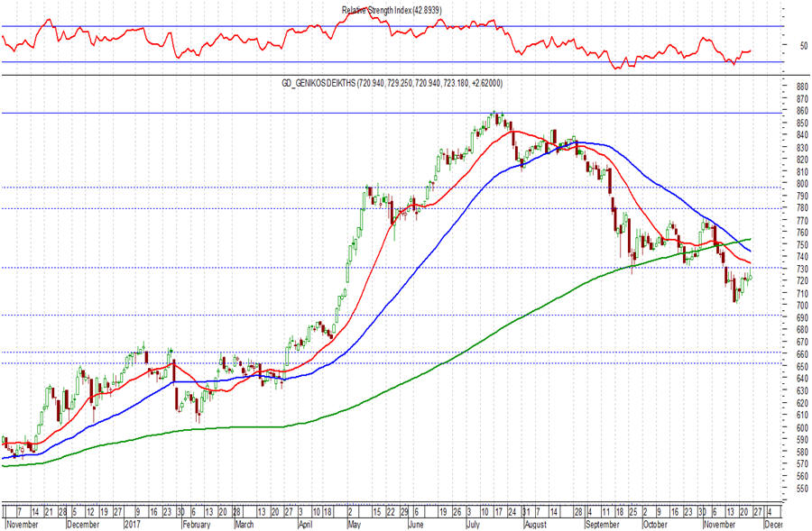Select the March month label
The width and height of the screenshot is (812, 531).
tap(245, 525)
